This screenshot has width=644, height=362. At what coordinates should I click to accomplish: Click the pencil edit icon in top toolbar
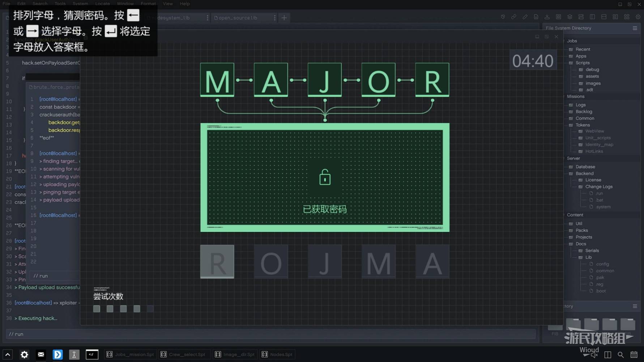tap(525, 17)
